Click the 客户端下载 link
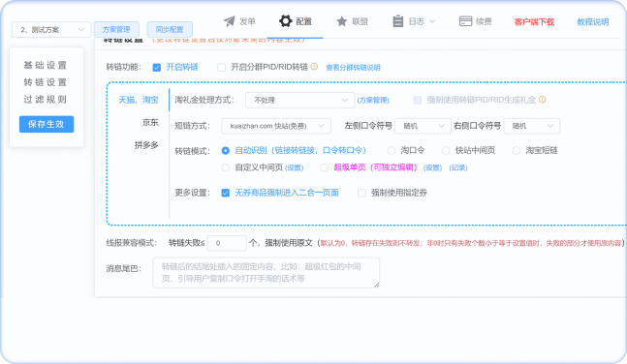 click(x=534, y=22)
